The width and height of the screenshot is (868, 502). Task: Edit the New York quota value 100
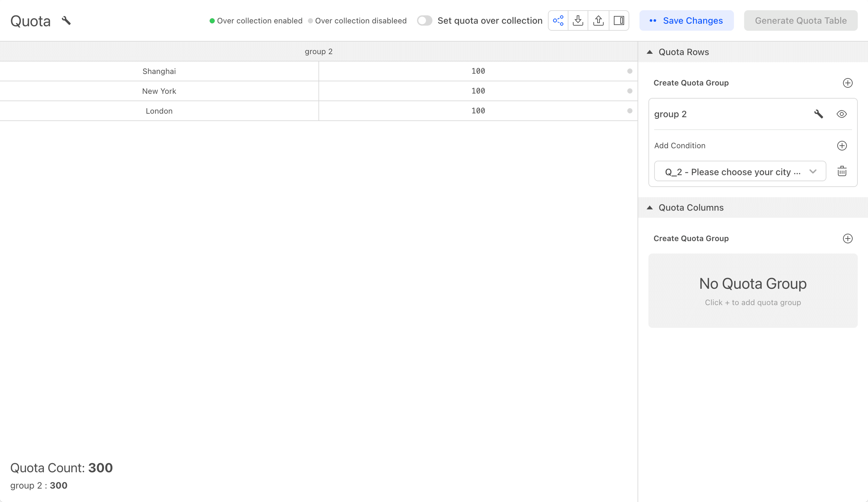pos(478,91)
